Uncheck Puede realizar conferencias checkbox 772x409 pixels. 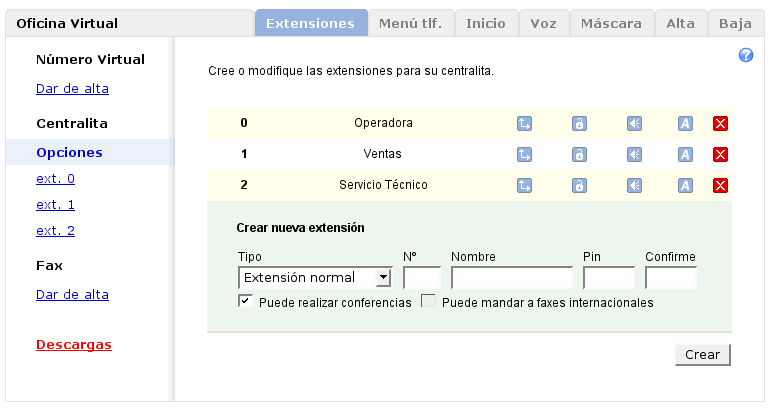click(245, 301)
